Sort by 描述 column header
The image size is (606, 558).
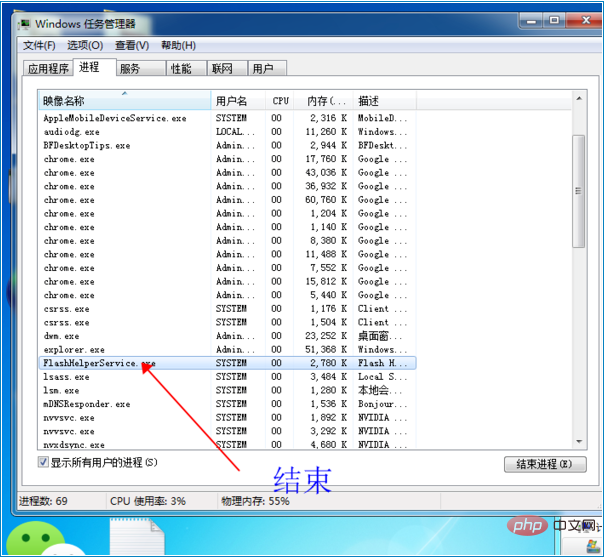pos(385,101)
